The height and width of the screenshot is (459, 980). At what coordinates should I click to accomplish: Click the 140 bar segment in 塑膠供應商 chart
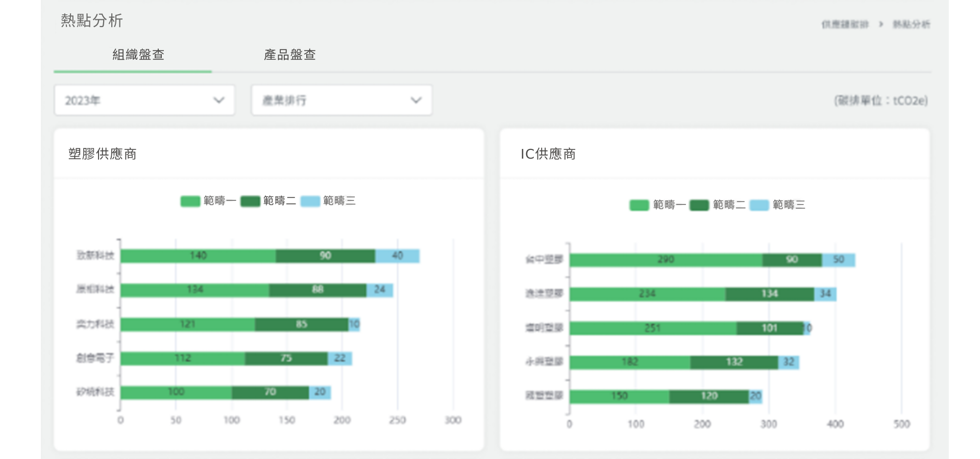(x=198, y=256)
